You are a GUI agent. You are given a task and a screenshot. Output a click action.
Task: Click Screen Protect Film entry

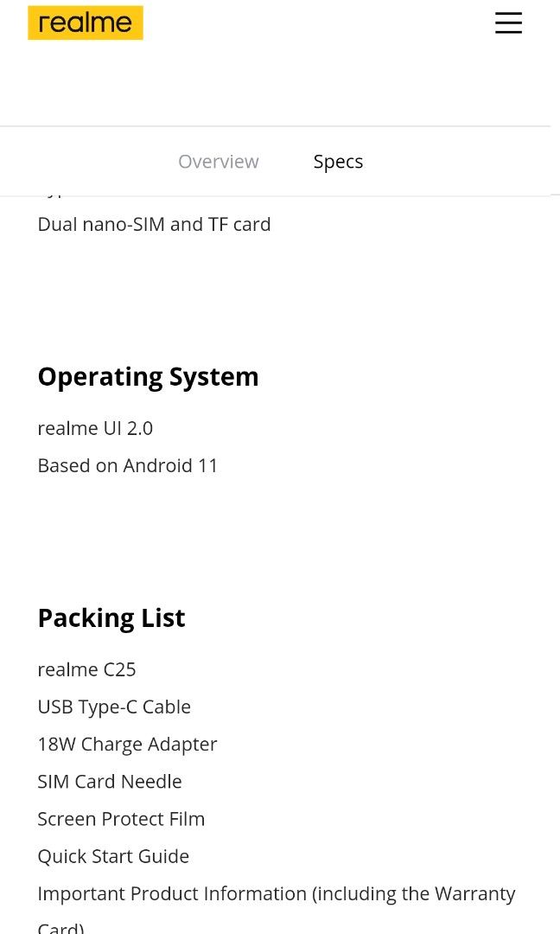click(x=121, y=818)
